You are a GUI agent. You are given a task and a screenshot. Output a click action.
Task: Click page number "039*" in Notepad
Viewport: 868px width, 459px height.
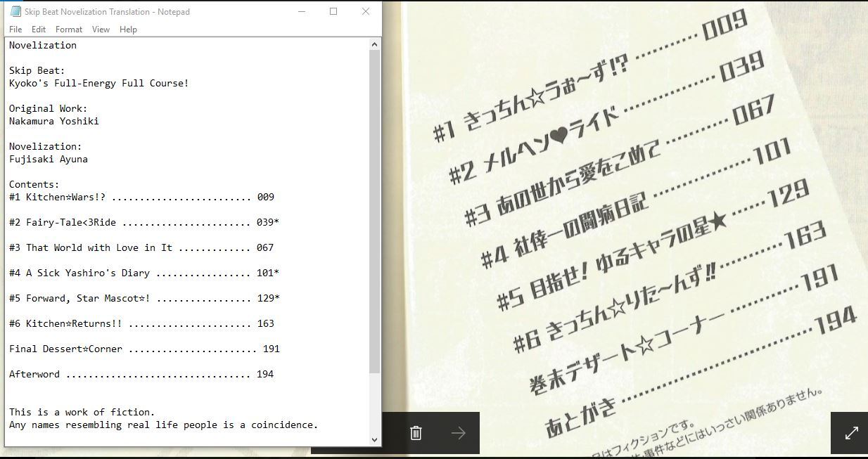pyautogui.click(x=268, y=222)
